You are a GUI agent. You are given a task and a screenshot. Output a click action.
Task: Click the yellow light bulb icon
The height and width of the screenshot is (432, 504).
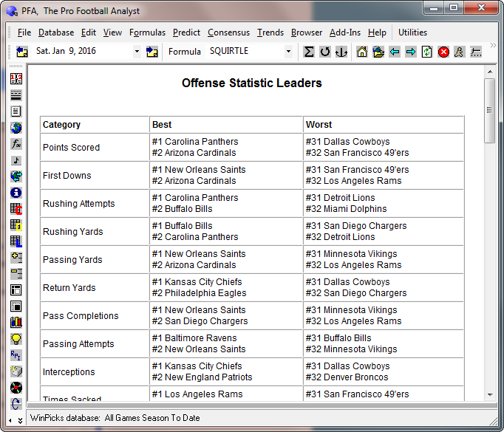[x=16, y=339]
